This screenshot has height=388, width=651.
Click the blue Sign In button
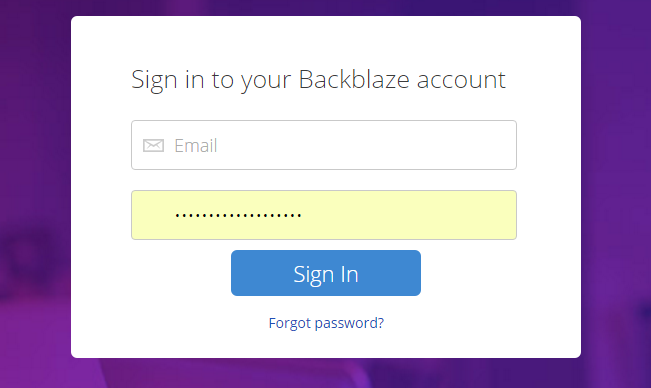click(x=326, y=273)
